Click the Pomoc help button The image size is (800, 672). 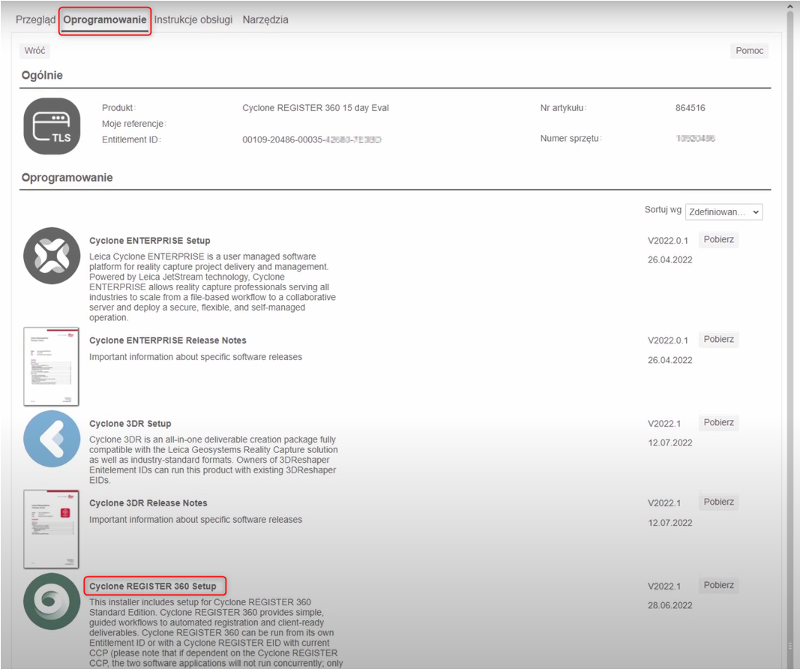(x=749, y=51)
